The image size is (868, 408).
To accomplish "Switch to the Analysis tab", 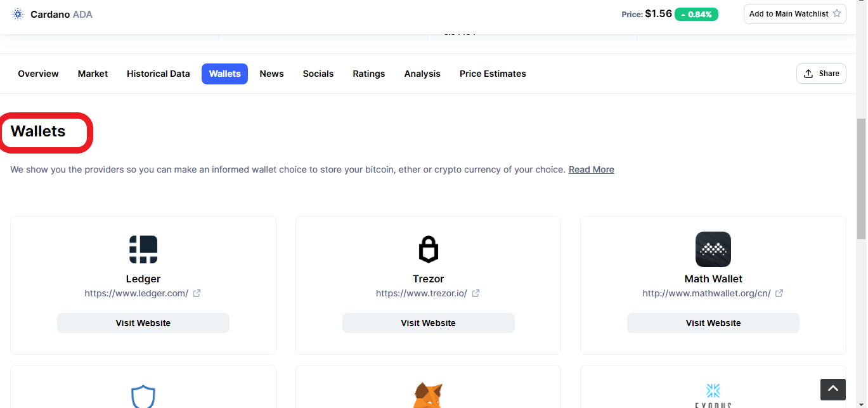I will (422, 74).
